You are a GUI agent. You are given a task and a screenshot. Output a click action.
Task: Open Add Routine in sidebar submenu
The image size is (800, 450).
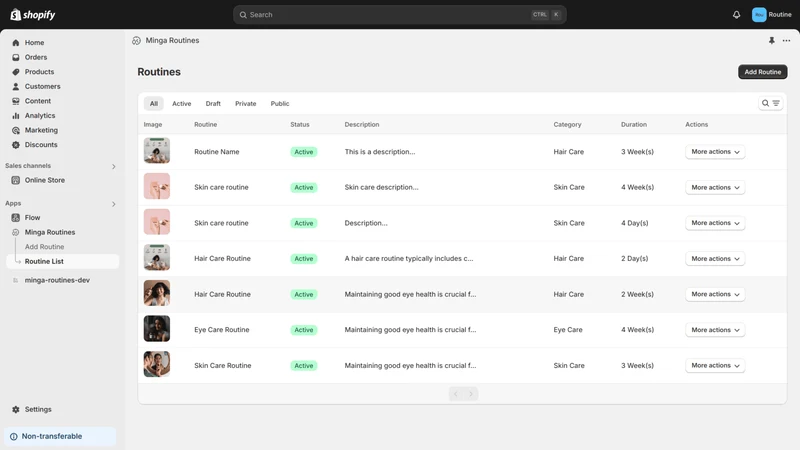click(x=44, y=247)
